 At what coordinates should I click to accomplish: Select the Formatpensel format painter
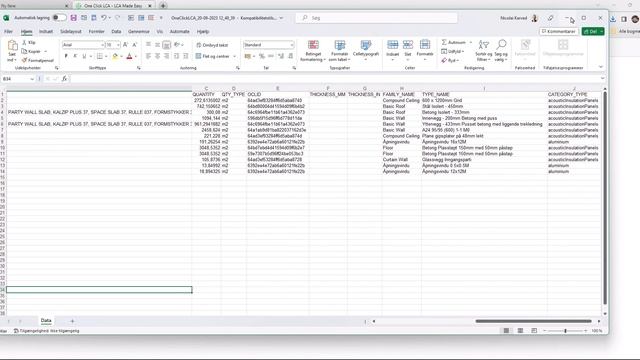click(x=38, y=60)
